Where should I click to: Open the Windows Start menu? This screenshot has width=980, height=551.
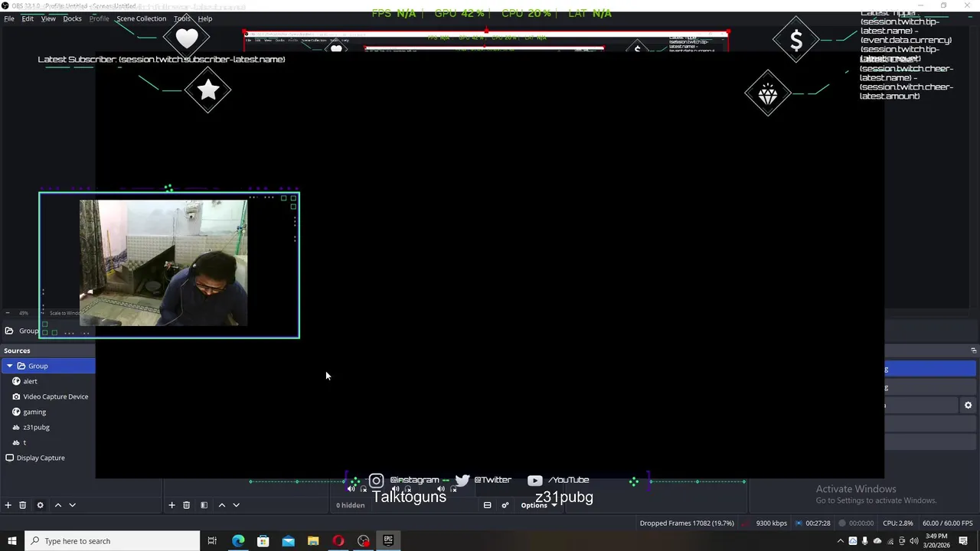(12, 541)
